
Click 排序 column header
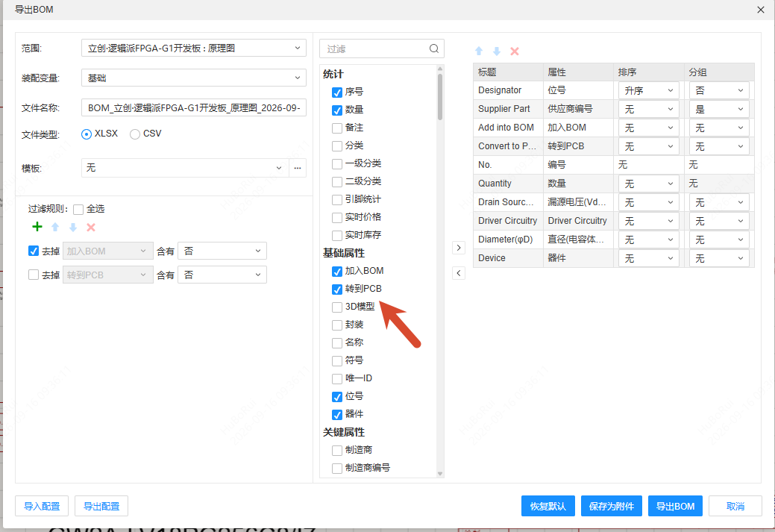[648, 72]
